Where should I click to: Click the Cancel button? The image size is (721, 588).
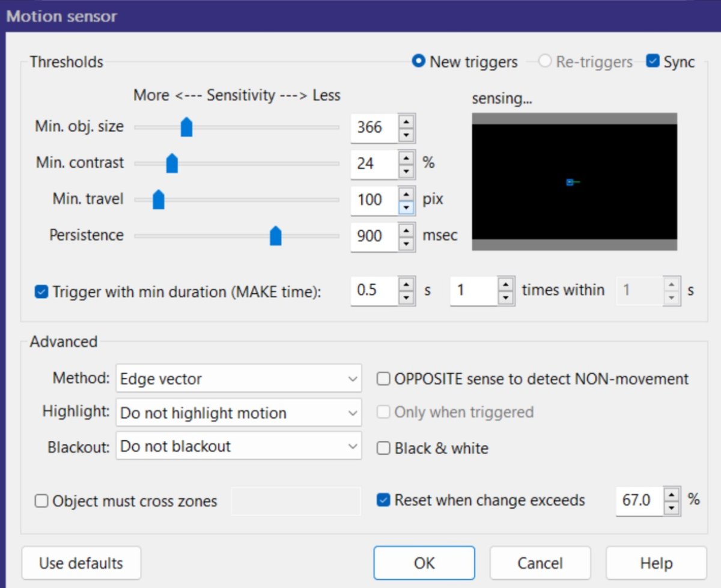pyautogui.click(x=540, y=563)
